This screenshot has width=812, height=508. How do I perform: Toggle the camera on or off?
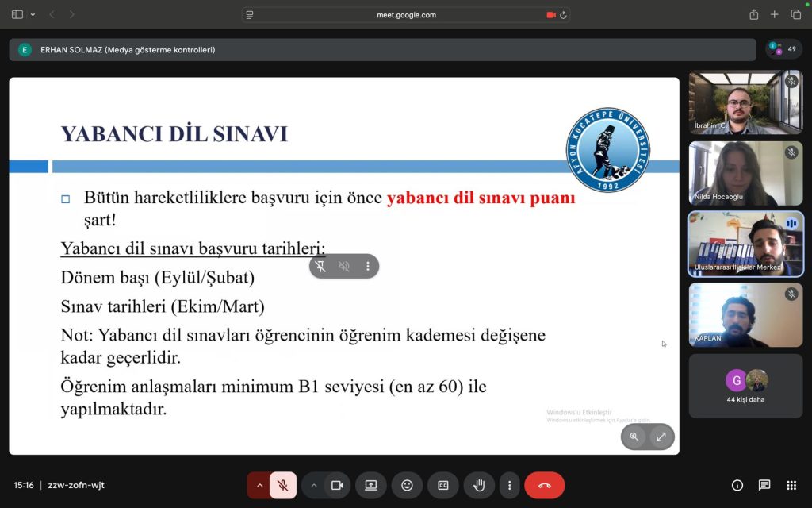tap(337, 485)
